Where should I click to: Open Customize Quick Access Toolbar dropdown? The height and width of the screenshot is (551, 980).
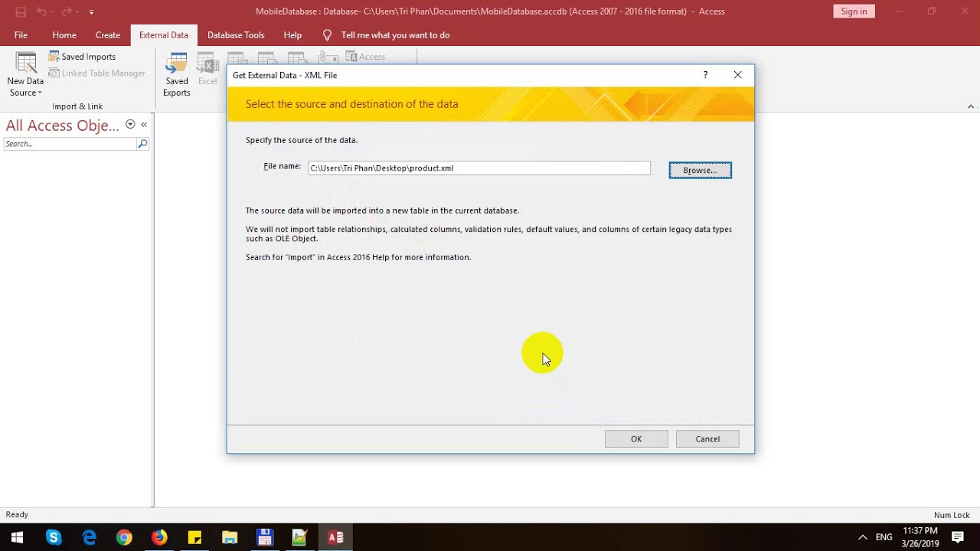(91, 11)
